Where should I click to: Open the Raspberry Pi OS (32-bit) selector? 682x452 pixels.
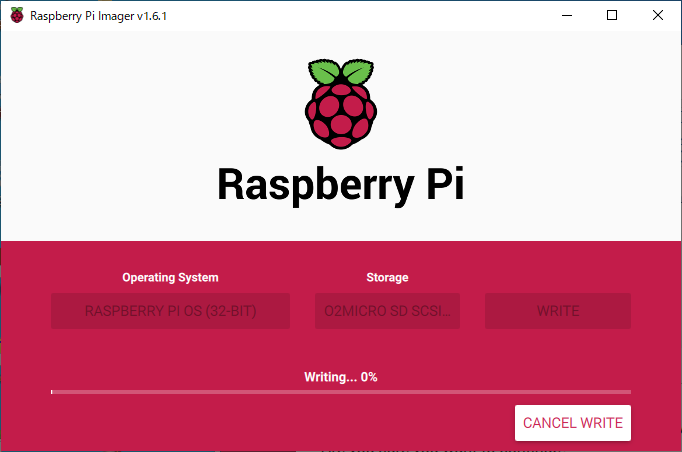170,311
